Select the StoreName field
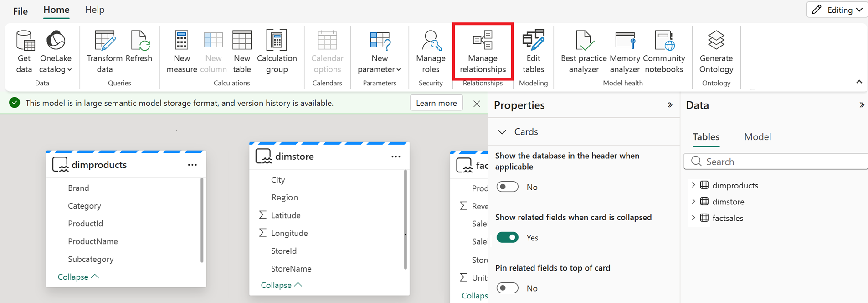This screenshot has height=303, width=868. [x=291, y=269]
